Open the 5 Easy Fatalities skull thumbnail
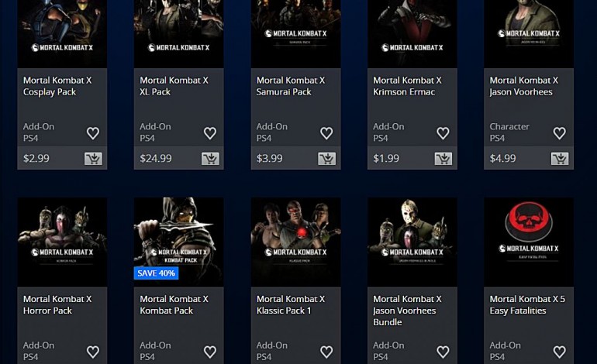 [529, 242]
